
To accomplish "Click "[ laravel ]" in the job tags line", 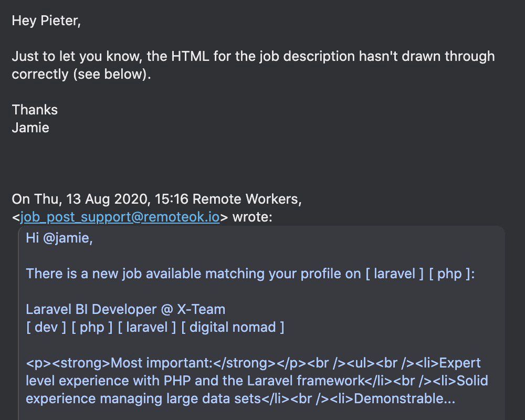I will 147,327.
